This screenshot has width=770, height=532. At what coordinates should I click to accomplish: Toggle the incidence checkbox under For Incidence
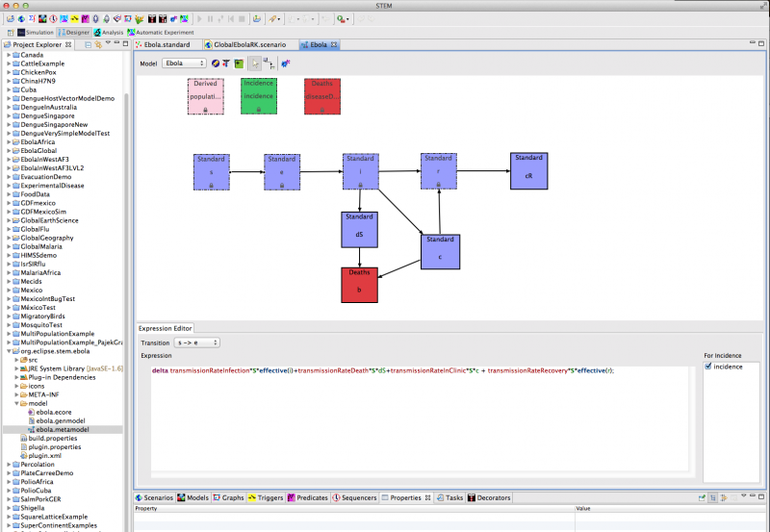708,367
